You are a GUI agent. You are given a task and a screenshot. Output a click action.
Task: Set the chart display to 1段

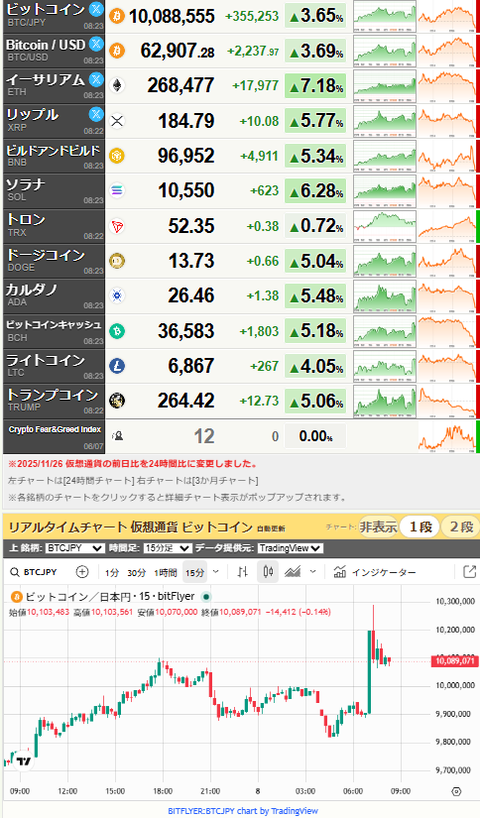421,527
